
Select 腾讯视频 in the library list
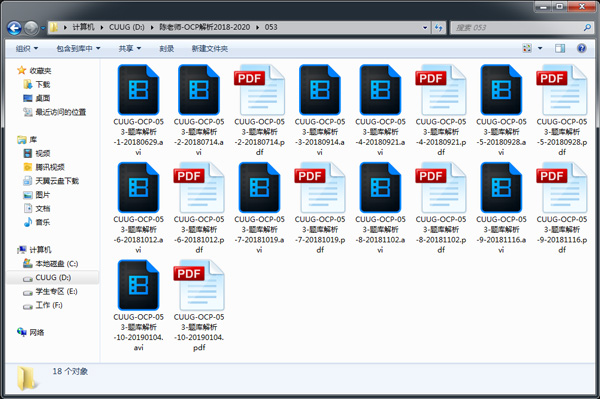pos(44,167)
